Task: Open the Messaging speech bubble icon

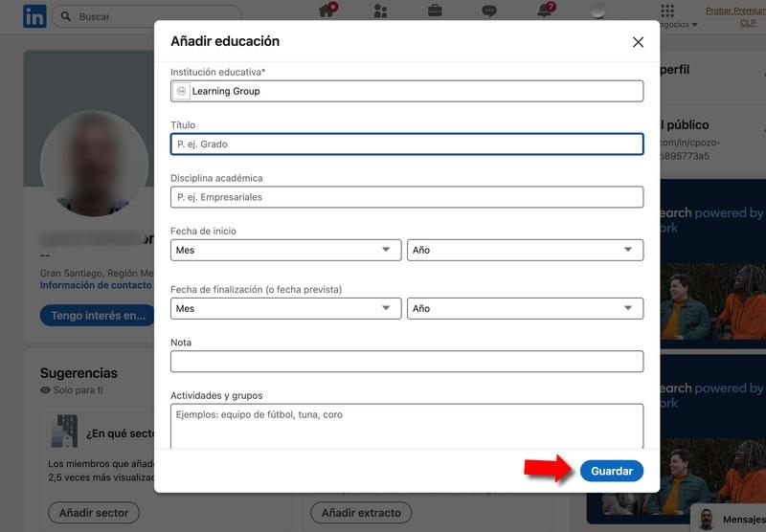Action: (489, 11)
